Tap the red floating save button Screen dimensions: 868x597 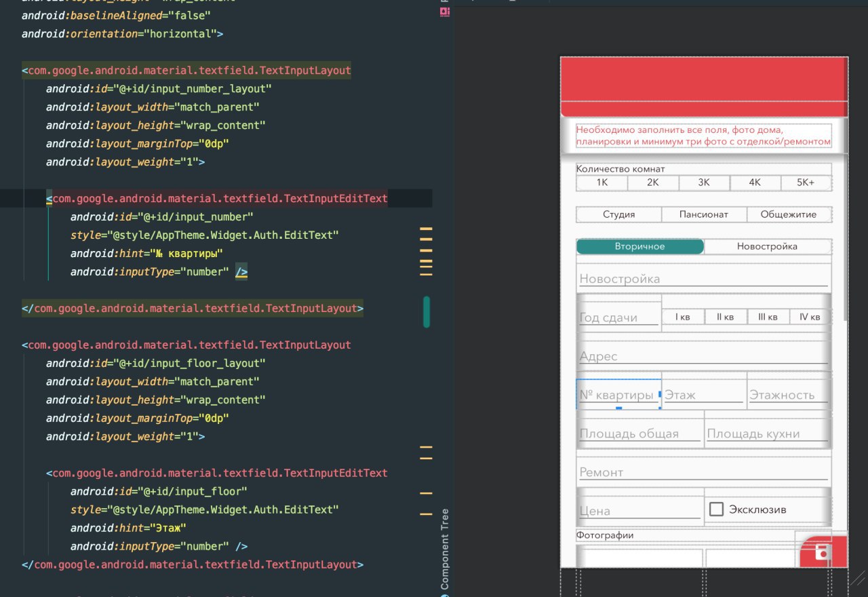tap(823, 552)
